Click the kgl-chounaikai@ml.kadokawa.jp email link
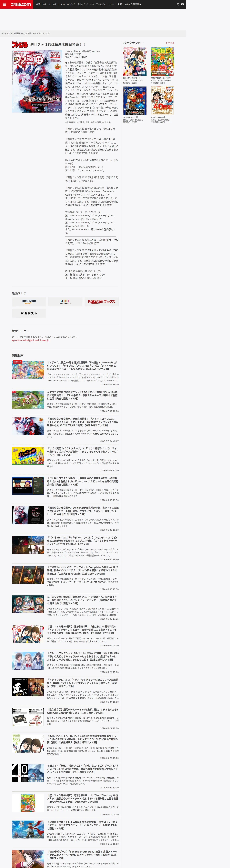230x868 pixels. [x=30, y=340]
